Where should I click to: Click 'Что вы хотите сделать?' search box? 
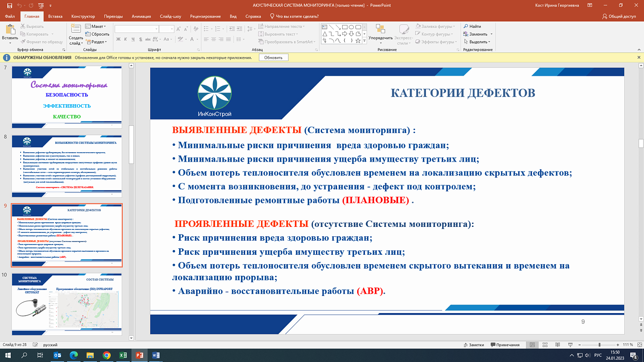tap(294, 16)
